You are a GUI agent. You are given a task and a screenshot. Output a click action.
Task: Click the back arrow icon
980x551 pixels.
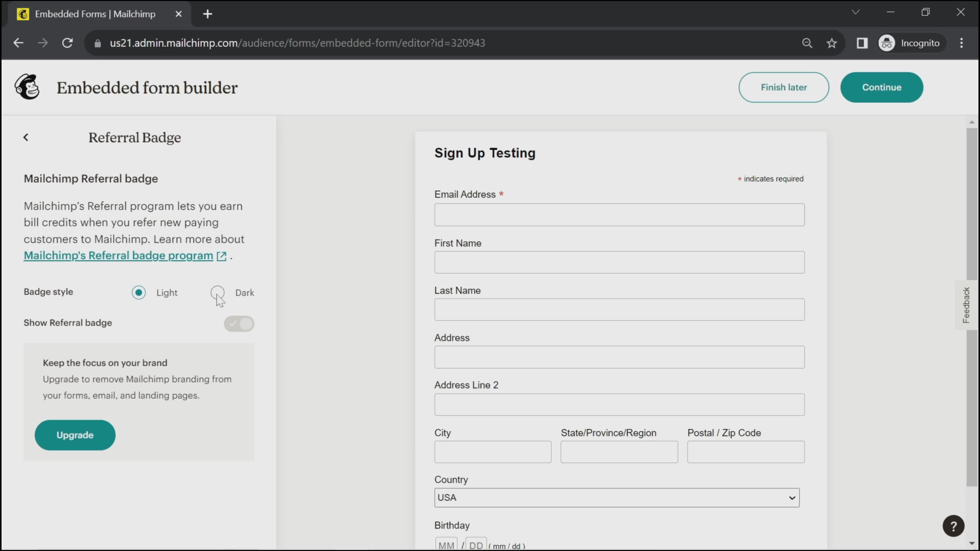click(26, 137)
